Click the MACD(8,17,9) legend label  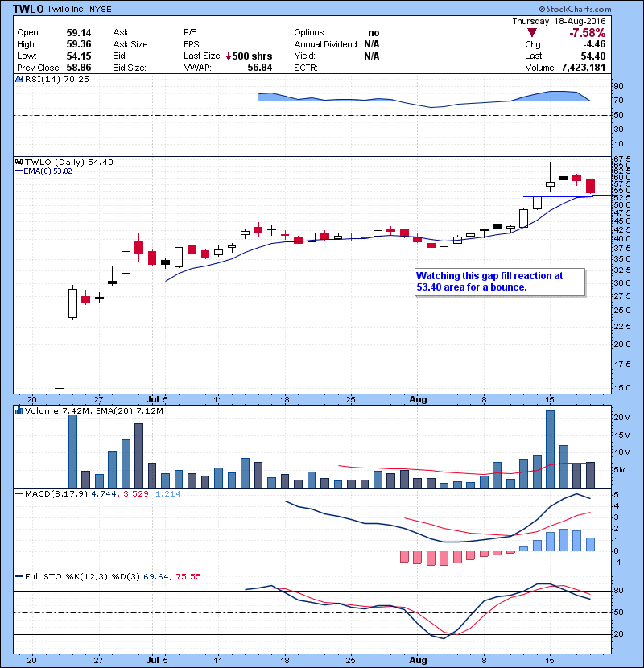(x=56, y=494)
